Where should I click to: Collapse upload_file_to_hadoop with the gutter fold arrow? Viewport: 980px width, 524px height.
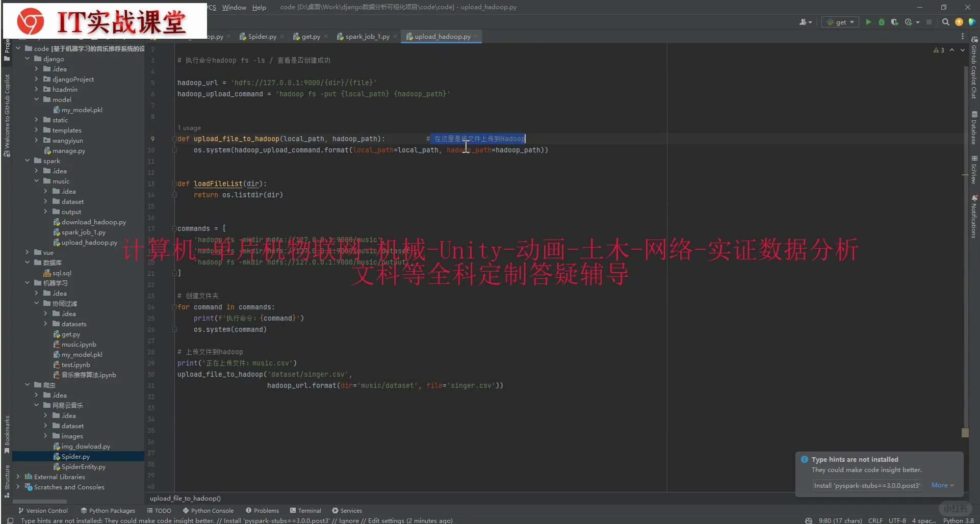(173, 139)
